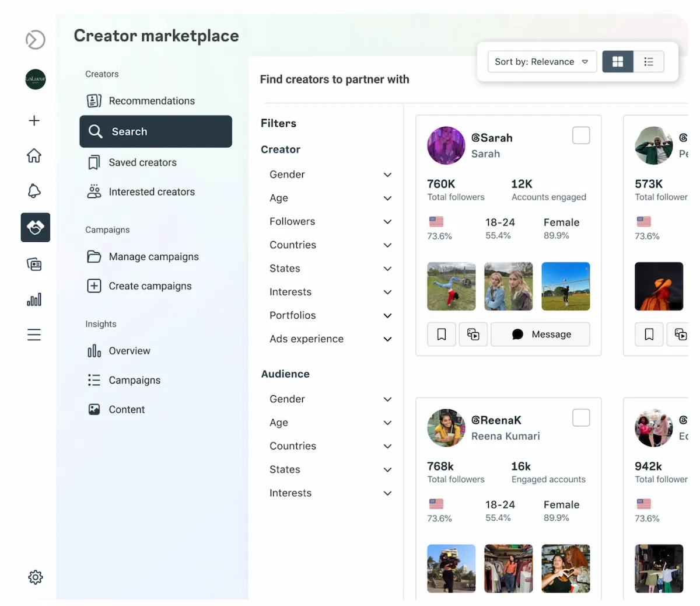The image size is (700, 606).
Task: Open the business account avatar
Action: (35, 79)
